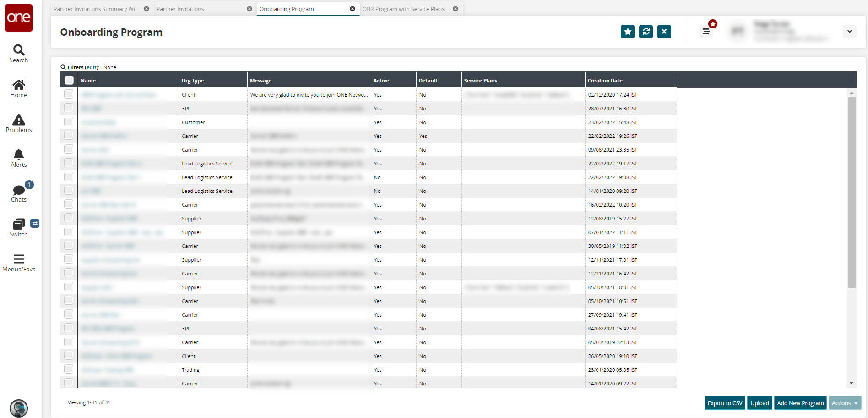This screenshot has height=418, width=868.
Task: Close the Partner Invitations Summary tab
Action: click(x=146, y=9)
